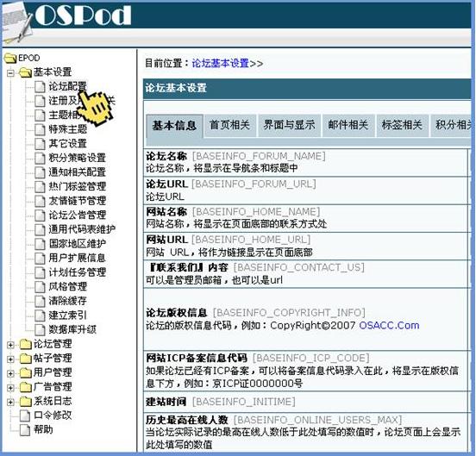The height and width of the screenshot is (456, 476).
Task: Select 国家地区维护 tree item
Action: (78, 244)
